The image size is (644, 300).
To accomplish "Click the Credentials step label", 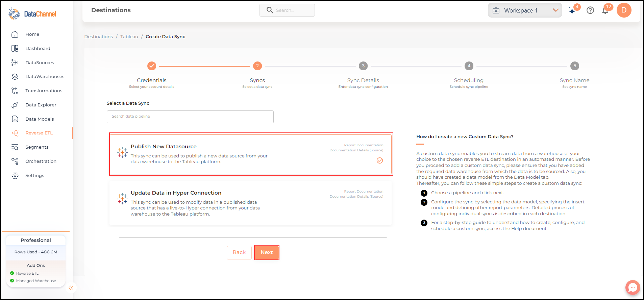I will coord(152,80).
